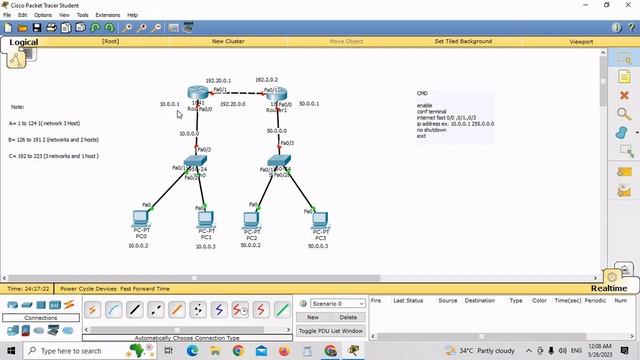The height and width of the screenshot is (360, 640).
Task: Click the Viewport button
Action: tap(581, 42)
